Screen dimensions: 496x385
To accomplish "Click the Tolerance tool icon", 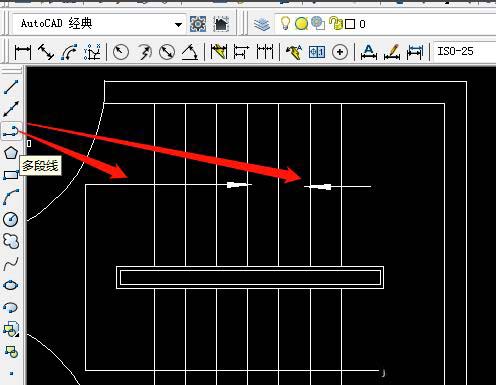I will [317, 52].
